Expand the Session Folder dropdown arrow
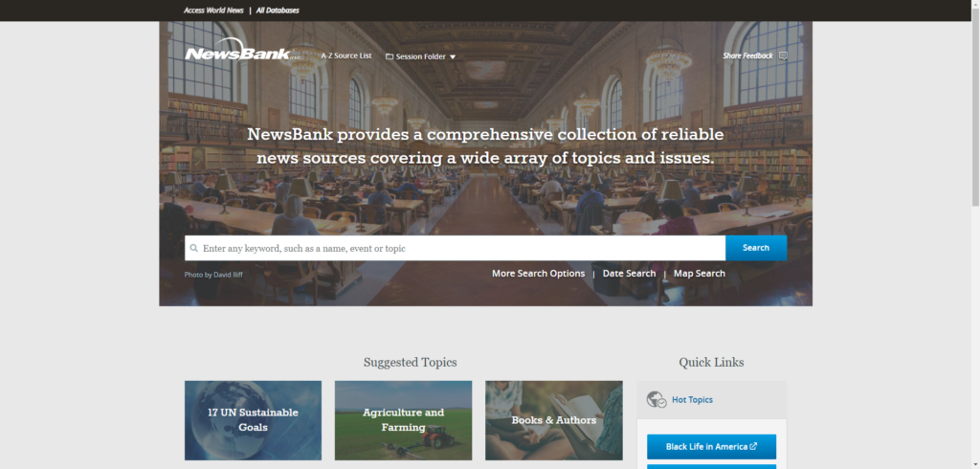980x469 pixels. click(453, 56)
